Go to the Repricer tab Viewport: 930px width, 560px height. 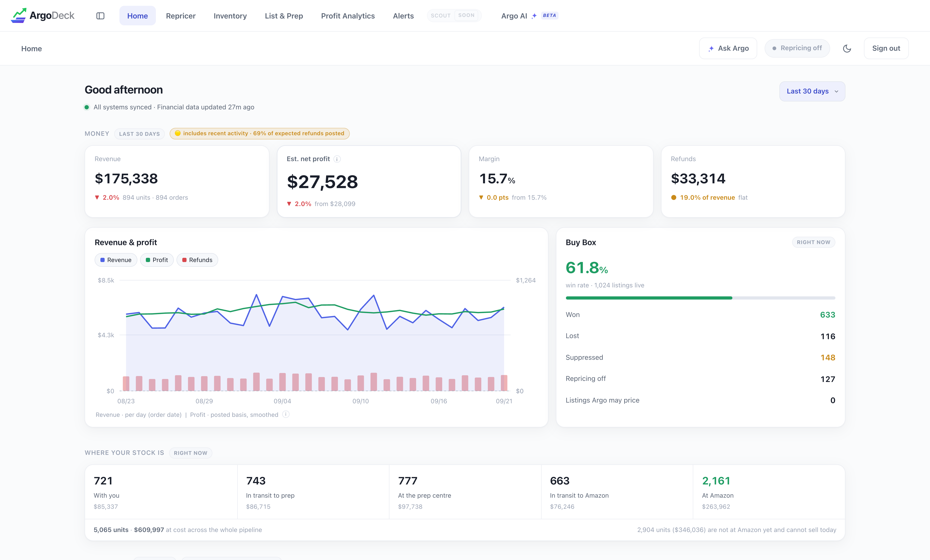coord(181,16)
